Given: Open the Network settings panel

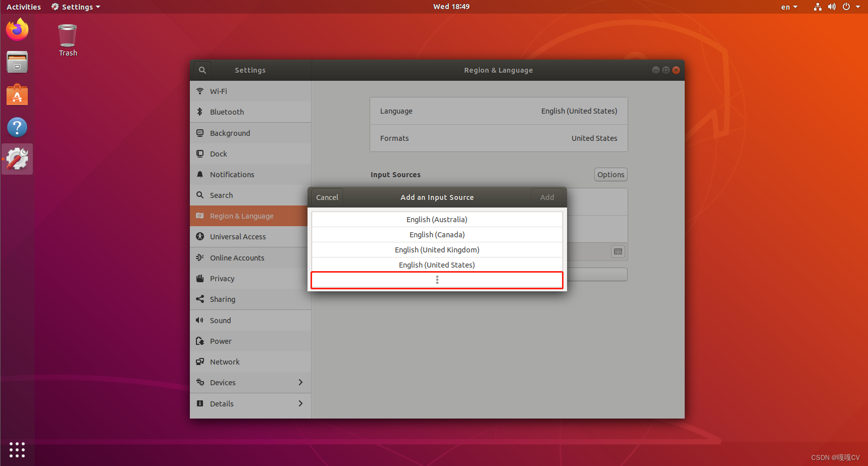Looking at the screenshot, I should (x=250, y=361).
